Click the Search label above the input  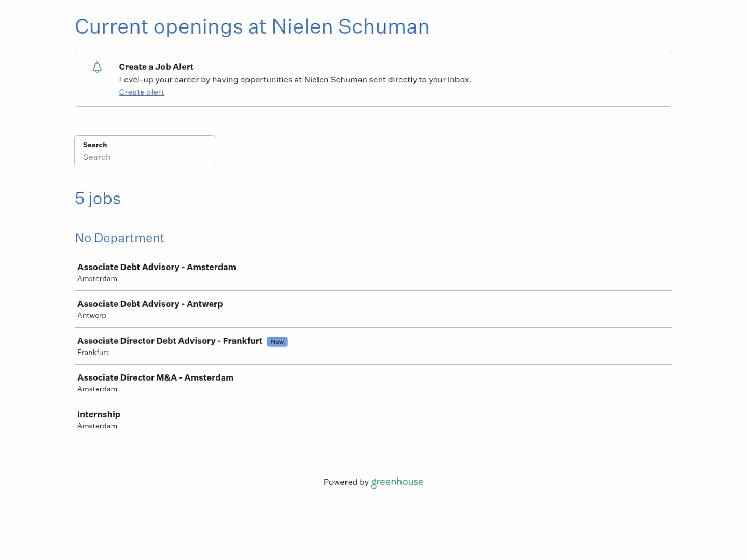tap(94, 145)
